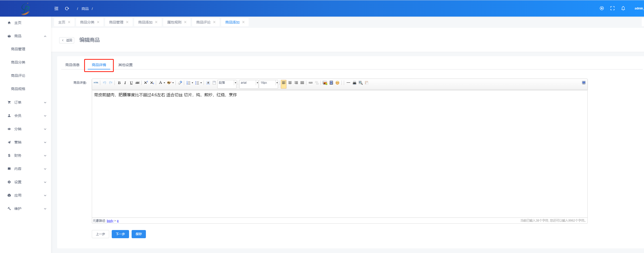Toggle underline formatting
Screen dimensions: 644x253
131,83
